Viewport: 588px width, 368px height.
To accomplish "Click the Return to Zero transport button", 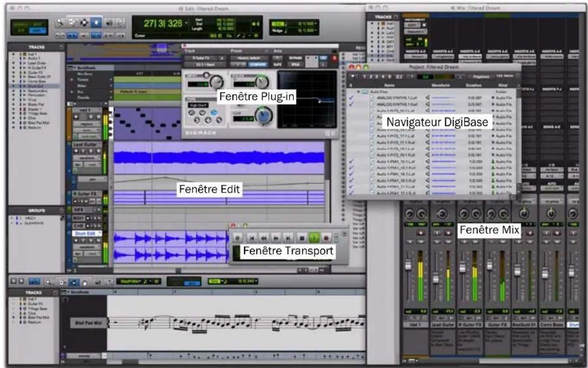I will pyautogui.click(x=252, y=237).
